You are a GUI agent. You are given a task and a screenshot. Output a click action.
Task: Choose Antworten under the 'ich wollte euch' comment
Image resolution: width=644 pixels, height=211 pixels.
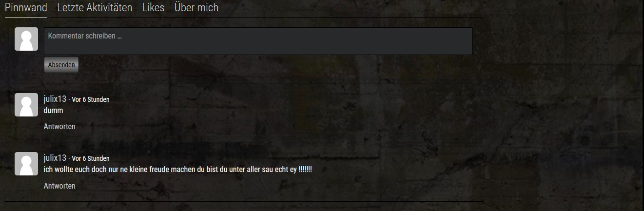point(59,186)
